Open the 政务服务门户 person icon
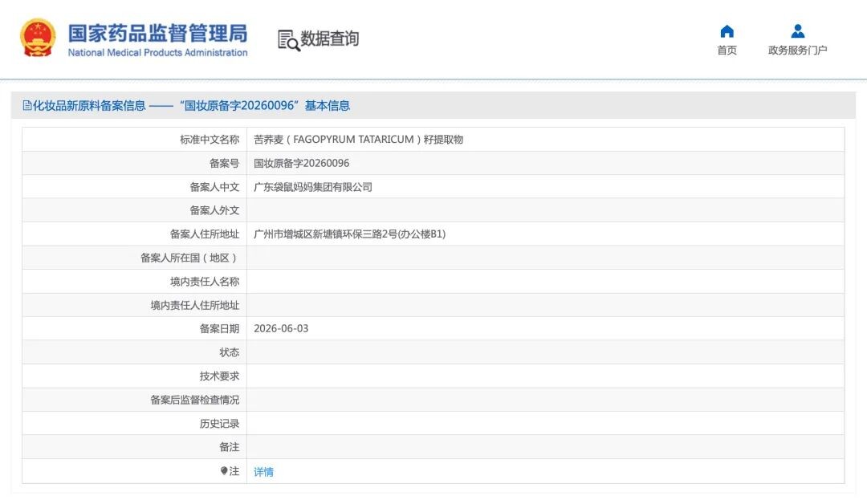The height and width of the screenshot is (504, 867). pyautogui.click(x=797, y=31)
